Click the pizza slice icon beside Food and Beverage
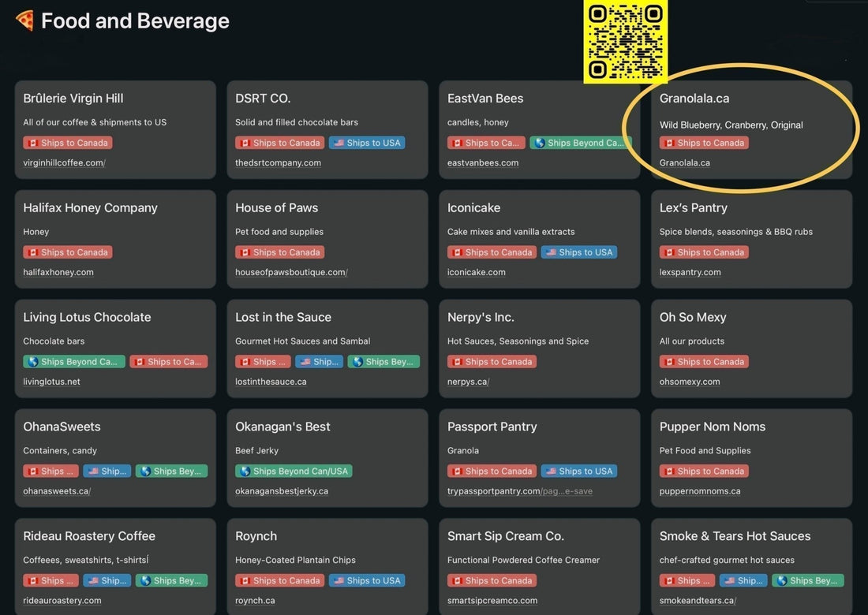Screen dimensions: 868x615 click(24, 21)
